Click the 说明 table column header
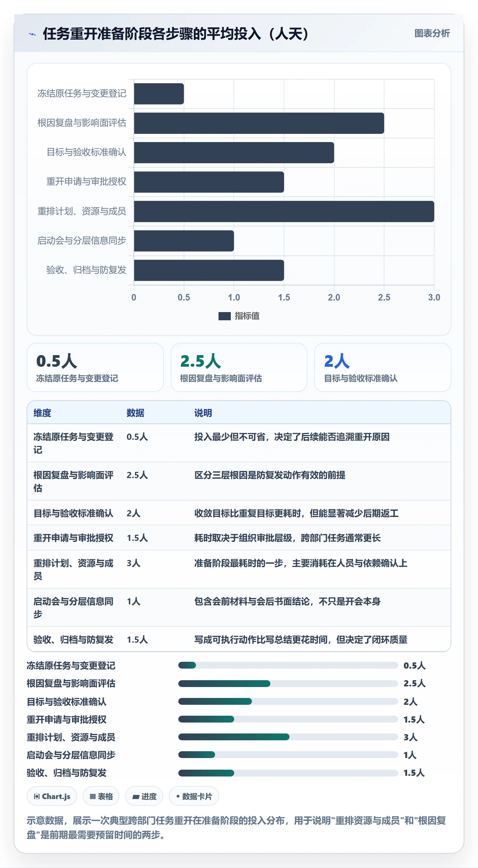Image resolution: width=478 pixels, height=868 pixels. [x=203, y=413]
